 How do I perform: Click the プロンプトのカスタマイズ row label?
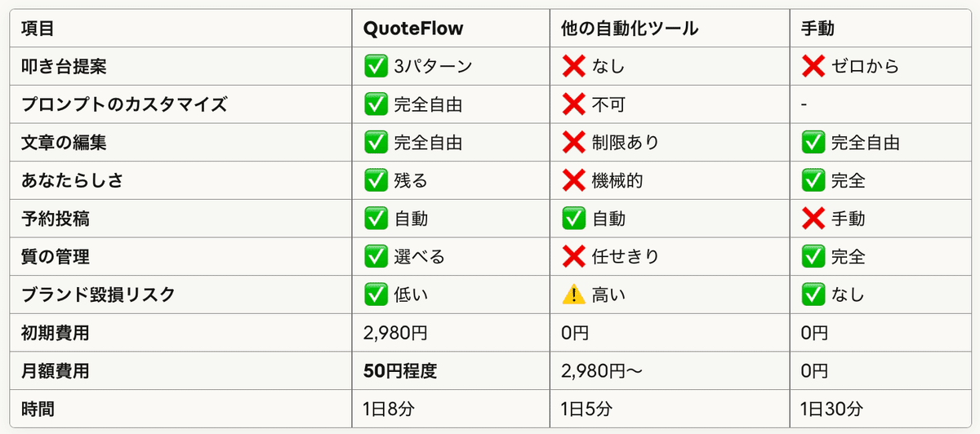[x=124, y=104]
